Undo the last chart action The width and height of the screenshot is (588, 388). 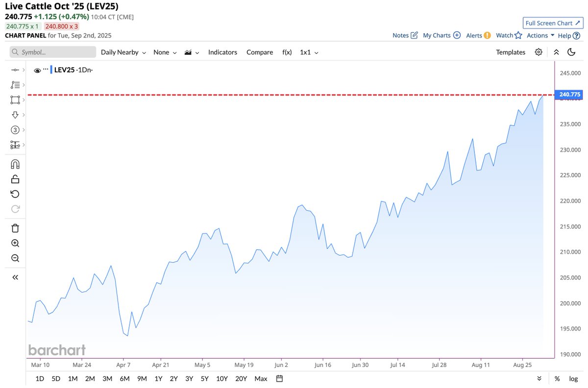coord(15,194)
